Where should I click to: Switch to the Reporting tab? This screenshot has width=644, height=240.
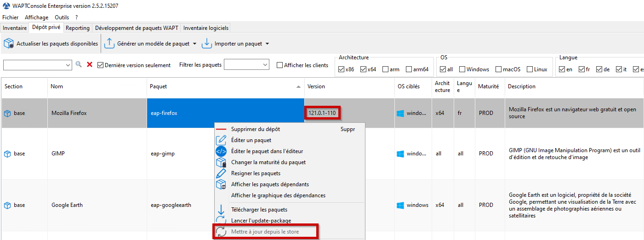[78, 28]
